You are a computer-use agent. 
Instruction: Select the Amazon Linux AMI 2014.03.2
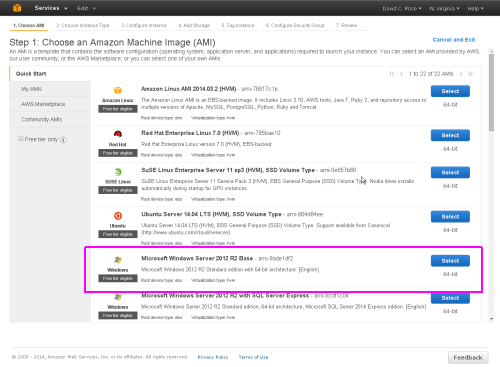450,91
